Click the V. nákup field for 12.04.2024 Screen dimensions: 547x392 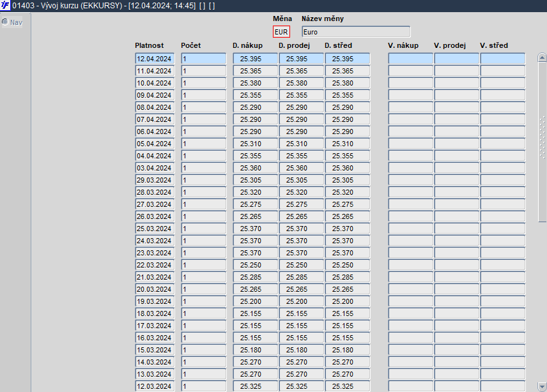click(411, 59)
